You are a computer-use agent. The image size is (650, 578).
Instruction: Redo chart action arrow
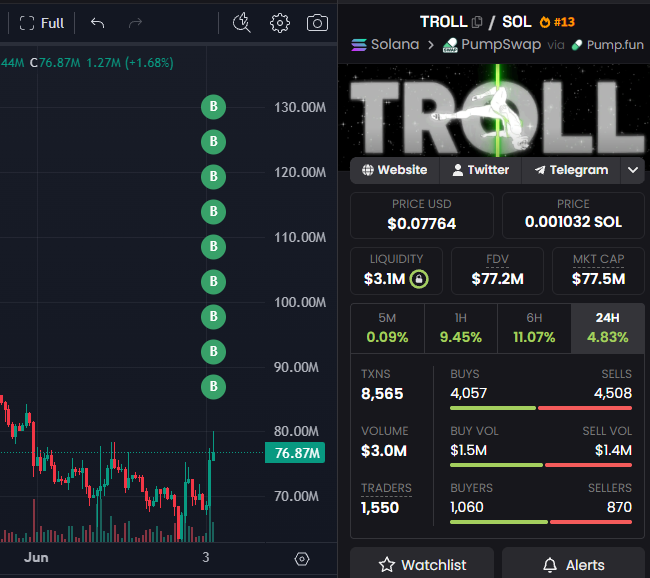[x=135, y=23]
